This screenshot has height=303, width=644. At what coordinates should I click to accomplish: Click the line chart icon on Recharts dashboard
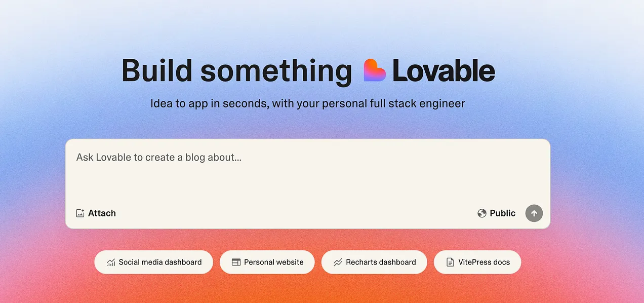(x=338, y=262)
